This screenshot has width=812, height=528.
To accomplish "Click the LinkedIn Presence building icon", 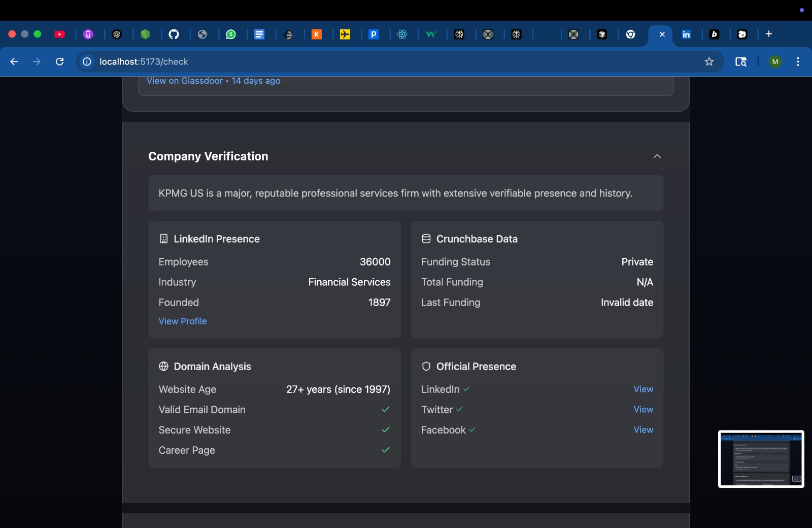I will point(163,239).
